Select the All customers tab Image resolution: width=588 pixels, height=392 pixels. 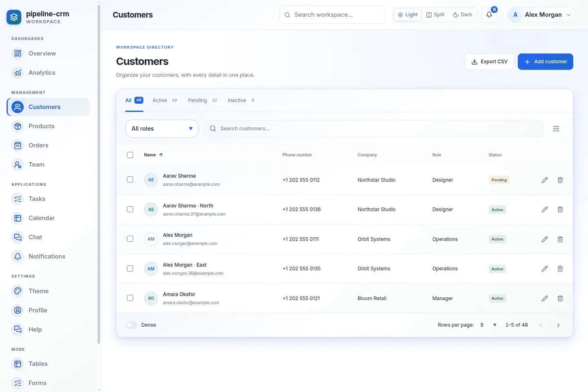(134, 100)
